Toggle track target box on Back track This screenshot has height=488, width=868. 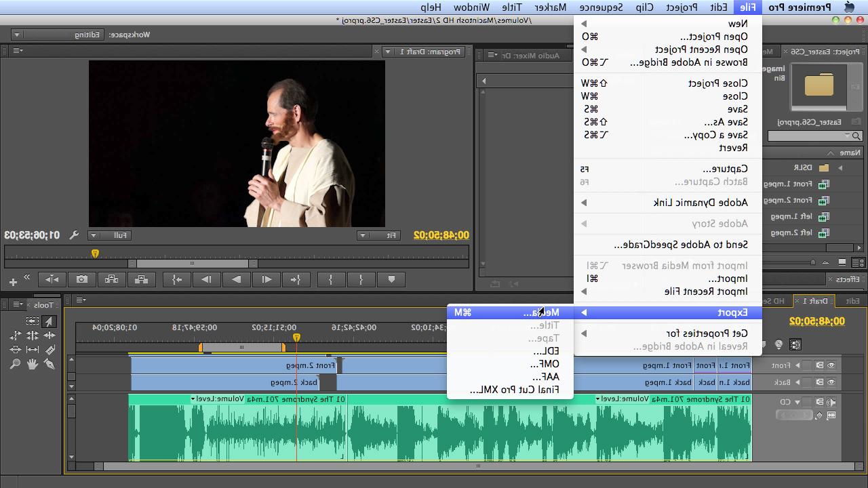(x=807, y=382)
